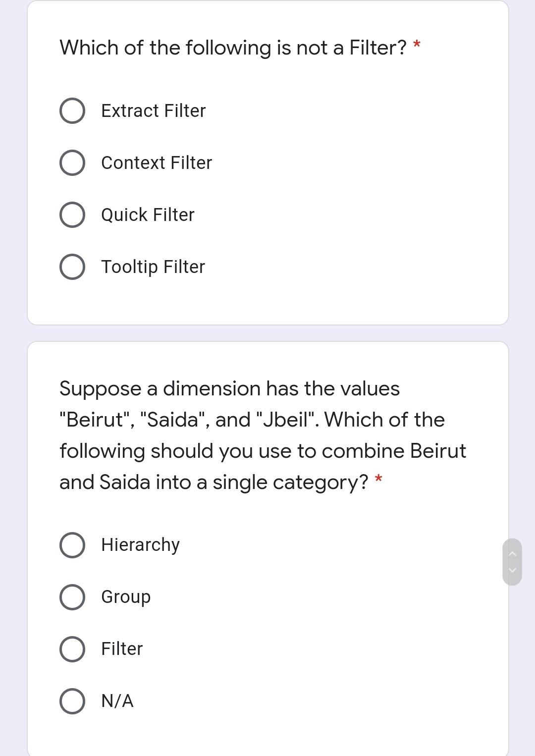This screenshot has height=756, width=535.
Task: Select the Context Filter radio button
Action: click(x=72, y=162)
